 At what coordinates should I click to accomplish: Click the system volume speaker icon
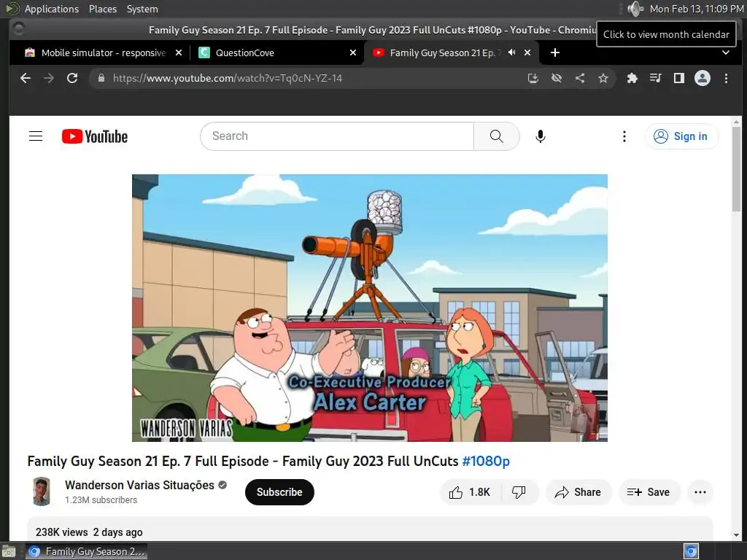coord(635,9)
